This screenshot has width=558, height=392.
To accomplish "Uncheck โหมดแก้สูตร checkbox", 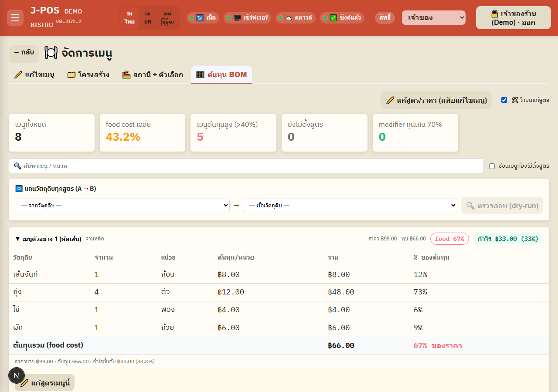I will tap(504, 100).
